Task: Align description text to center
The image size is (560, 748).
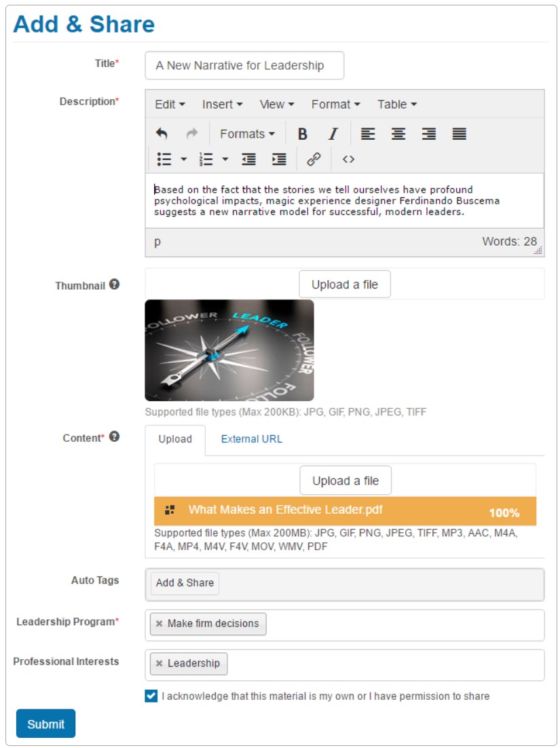Action: [398, 134]
